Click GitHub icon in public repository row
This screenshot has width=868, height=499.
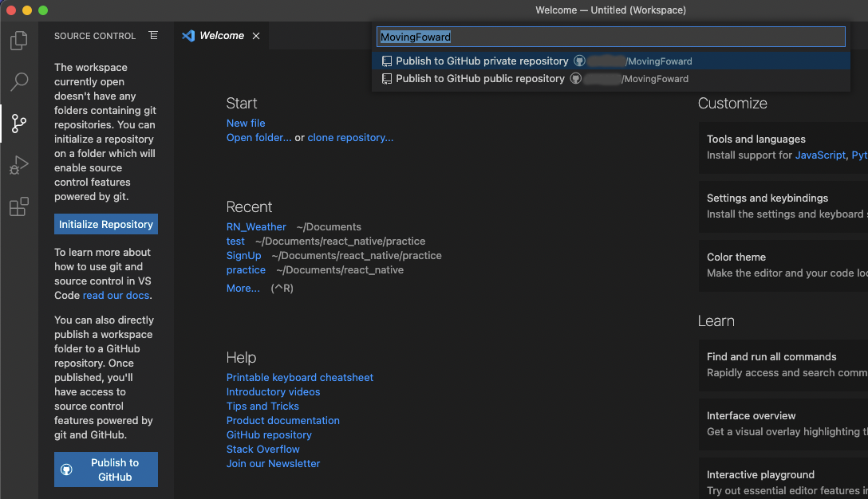click(x=576, y=79)
